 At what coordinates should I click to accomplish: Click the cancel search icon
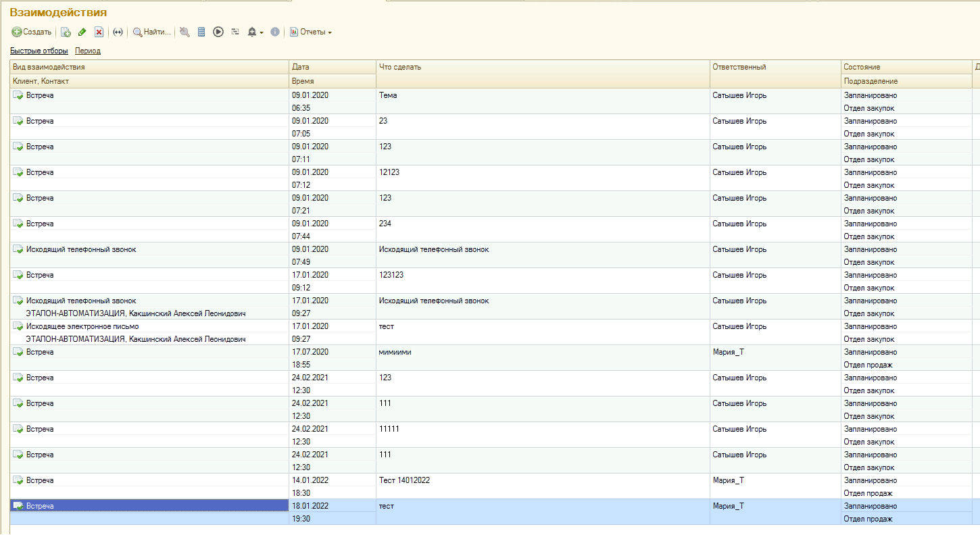click(185, 32)
